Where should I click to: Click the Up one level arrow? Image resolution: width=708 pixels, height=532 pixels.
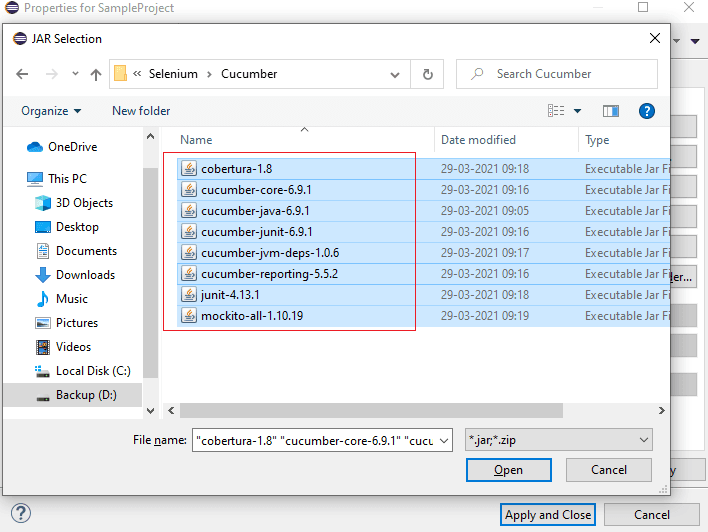96,74
